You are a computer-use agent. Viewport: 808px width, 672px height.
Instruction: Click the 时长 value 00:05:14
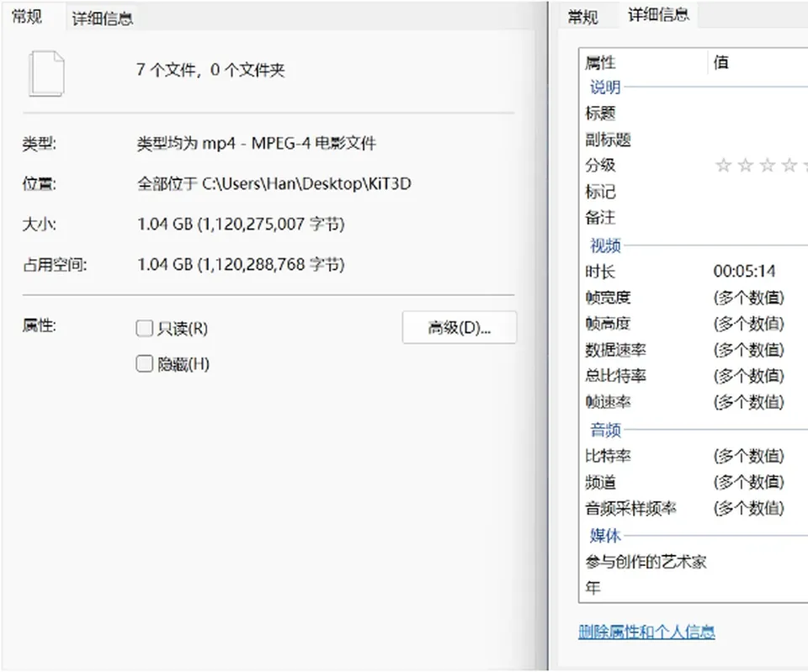coord(744,272)
